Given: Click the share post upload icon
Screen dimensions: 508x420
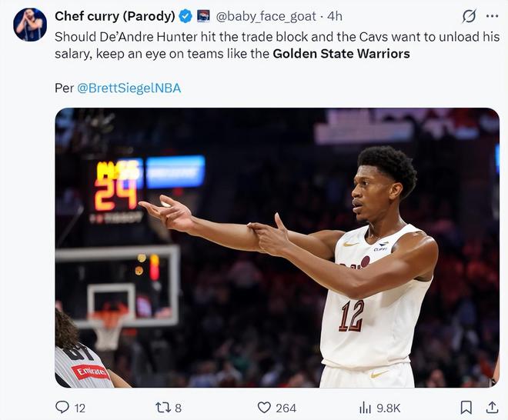Looking at the screenshot, I should pyautogui.click(x=491, y=408).
